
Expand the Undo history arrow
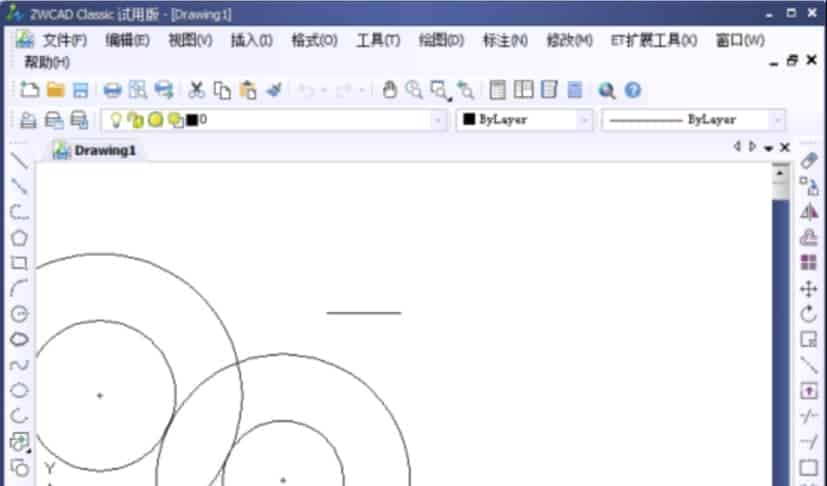[x=324, y=90]
